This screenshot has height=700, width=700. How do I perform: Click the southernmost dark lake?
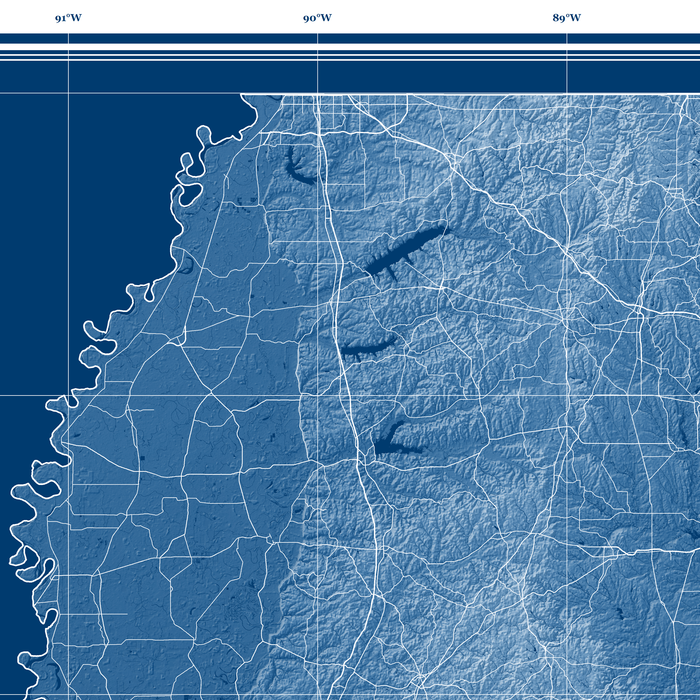[391, 439]
